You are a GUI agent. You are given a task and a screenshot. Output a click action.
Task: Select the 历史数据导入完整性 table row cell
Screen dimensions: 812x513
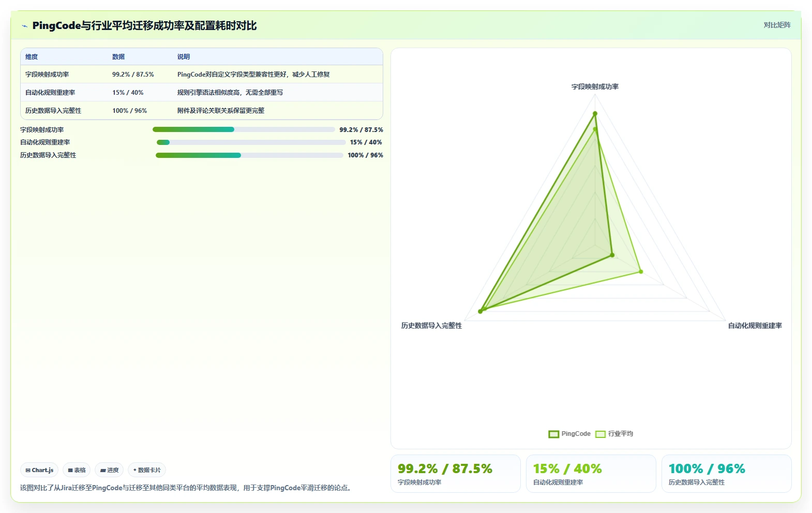pos(53,111)
